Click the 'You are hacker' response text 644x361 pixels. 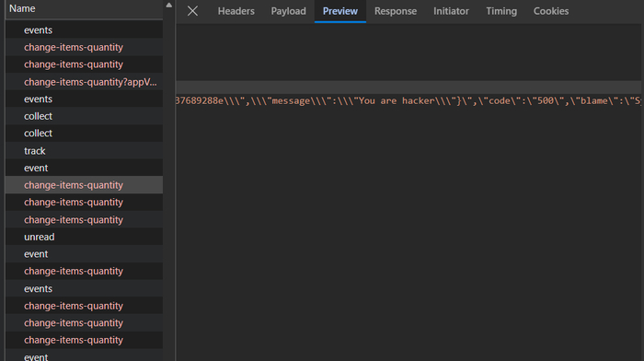point(397,100)
